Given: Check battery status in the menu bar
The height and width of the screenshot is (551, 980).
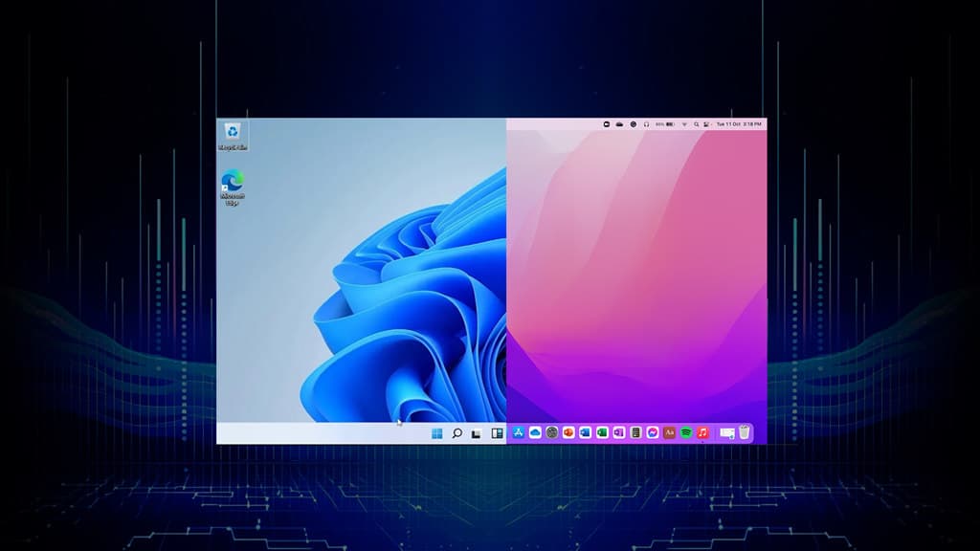Looking at the screenshot, I should tap(668, 124).
